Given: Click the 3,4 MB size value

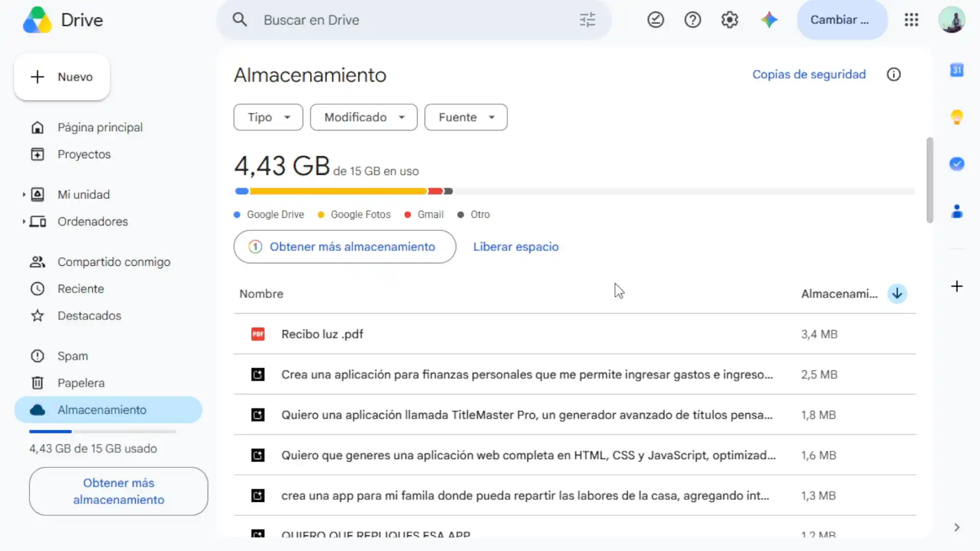Looking at the screenshot, I should (819, 334).
